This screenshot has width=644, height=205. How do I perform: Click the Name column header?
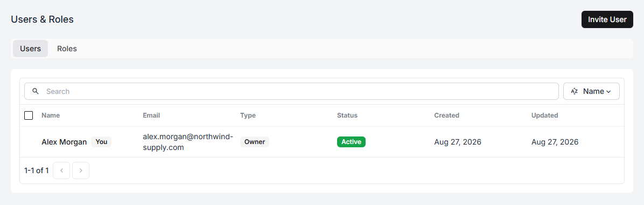tap(51, 115)
